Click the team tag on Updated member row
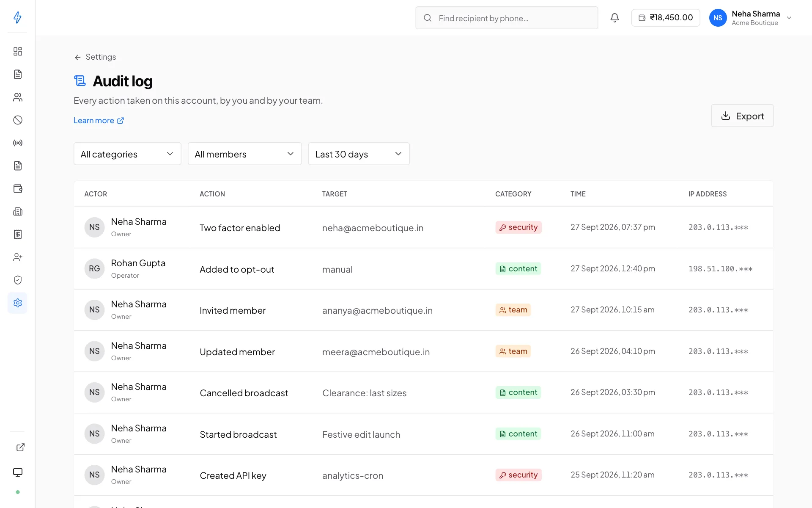This screenshot has height=508, width=812. click(513, 351)
